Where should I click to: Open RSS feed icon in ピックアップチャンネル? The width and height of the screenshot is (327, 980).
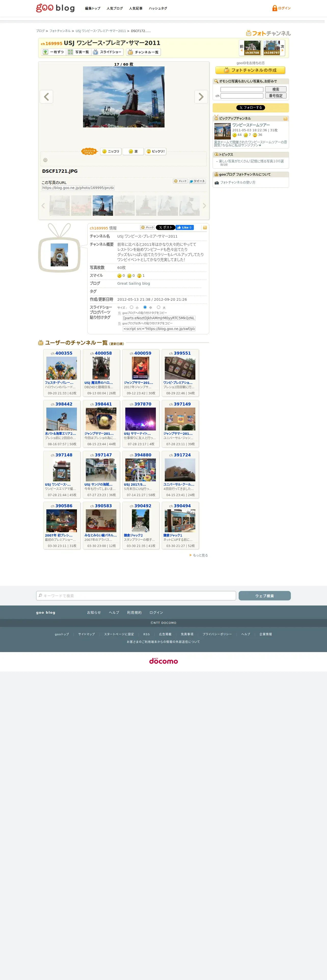[285, 119]
